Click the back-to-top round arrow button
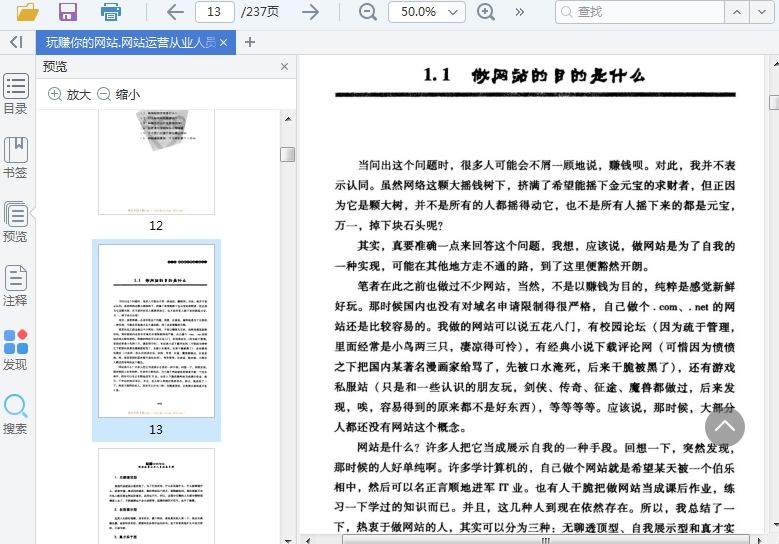This screenshot has height=544, width=779. tap(724, 427)
